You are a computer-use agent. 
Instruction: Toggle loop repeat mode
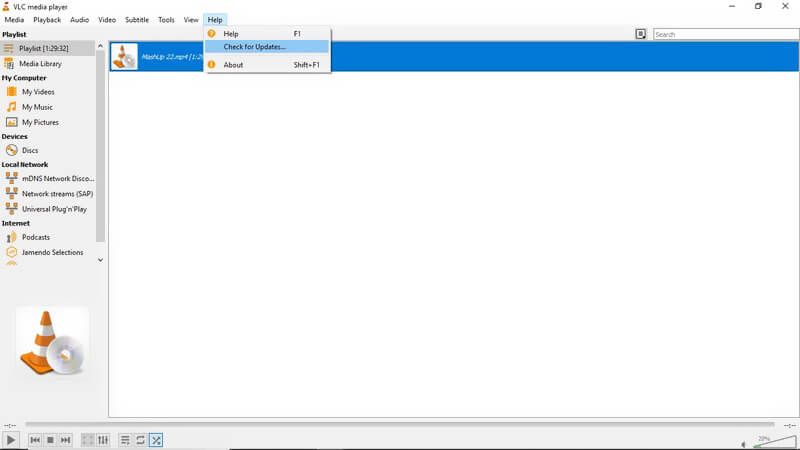pos(141,440)
